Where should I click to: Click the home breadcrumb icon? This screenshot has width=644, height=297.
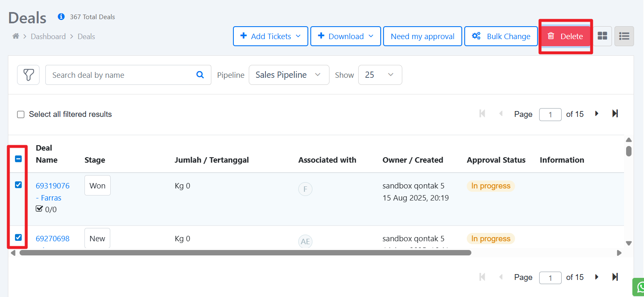16,37
